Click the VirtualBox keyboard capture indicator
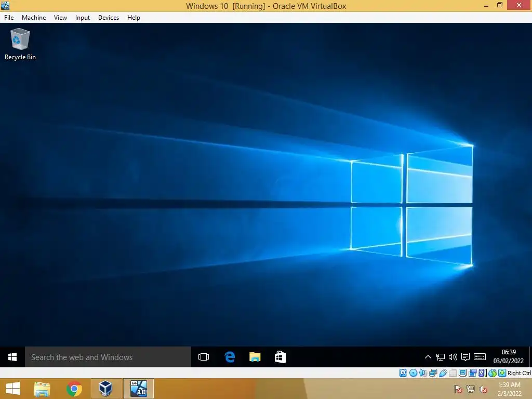 (x=502, y=373)
